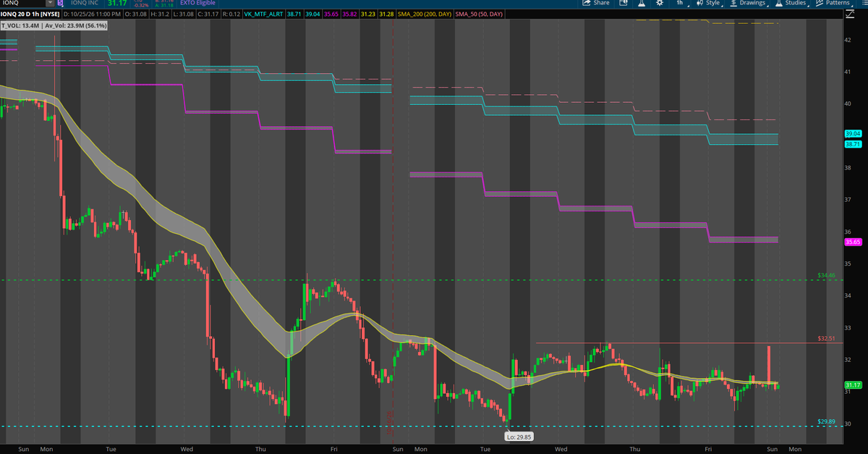Click the VK_MTF_ALRT study label

263,14
